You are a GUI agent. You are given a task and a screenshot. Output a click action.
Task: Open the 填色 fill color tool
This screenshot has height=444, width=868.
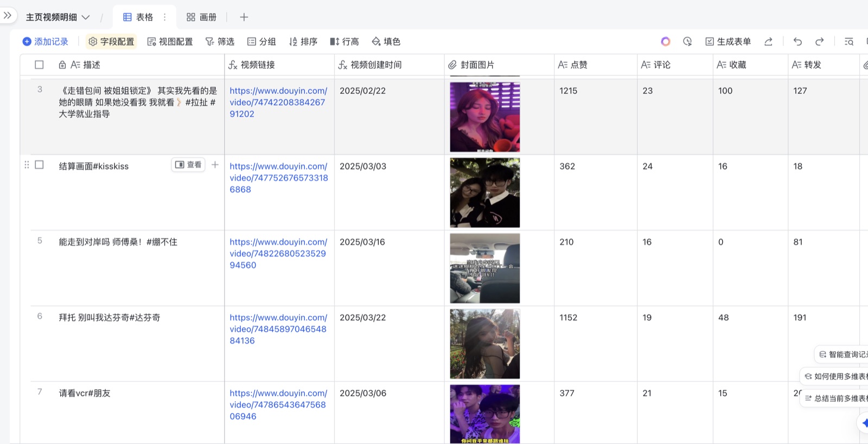coord(386,42)
